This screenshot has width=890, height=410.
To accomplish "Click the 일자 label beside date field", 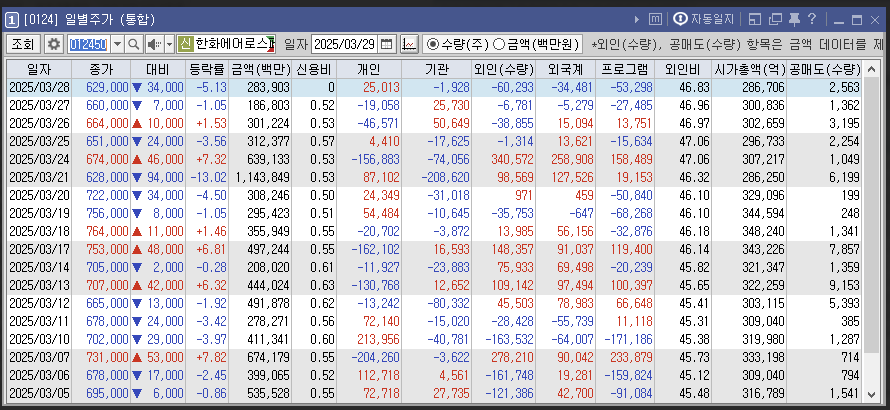I will (x=295, y=44).
